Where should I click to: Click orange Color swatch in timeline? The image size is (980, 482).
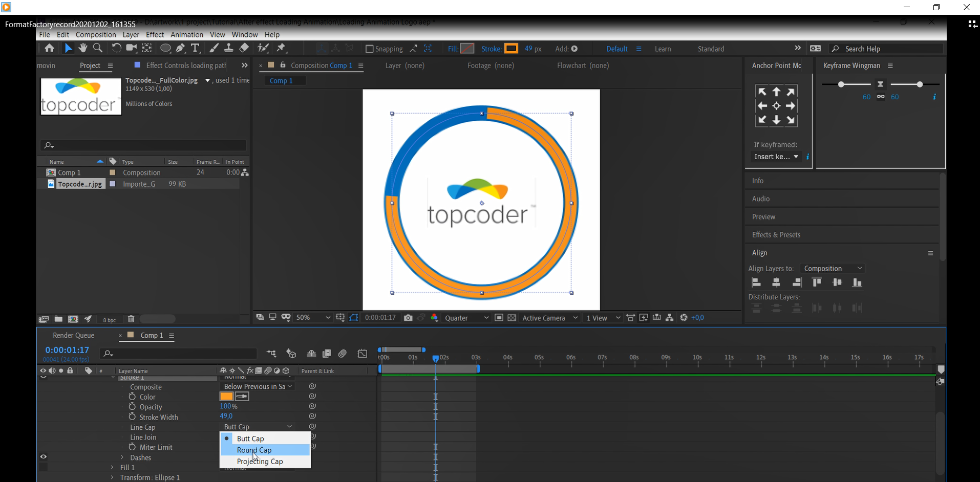[226, 397]
